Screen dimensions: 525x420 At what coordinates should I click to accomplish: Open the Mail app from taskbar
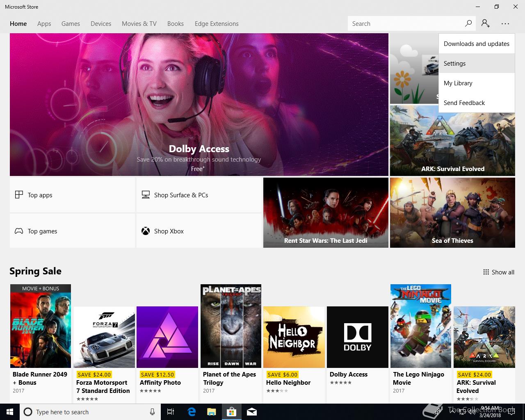pos(252,412)
